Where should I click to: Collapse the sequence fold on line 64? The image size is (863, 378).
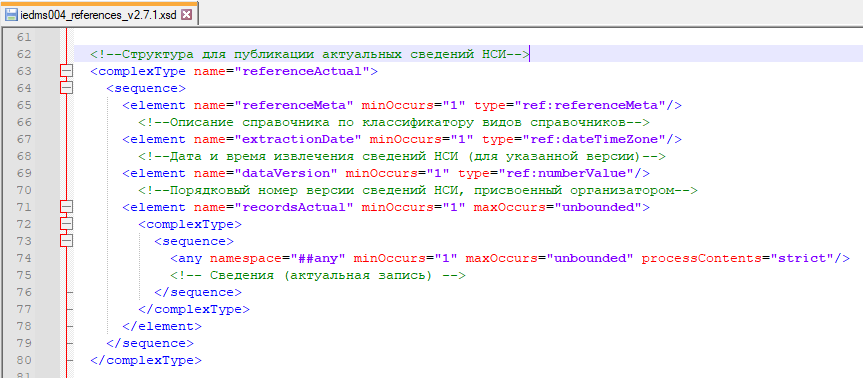(67, 88)
